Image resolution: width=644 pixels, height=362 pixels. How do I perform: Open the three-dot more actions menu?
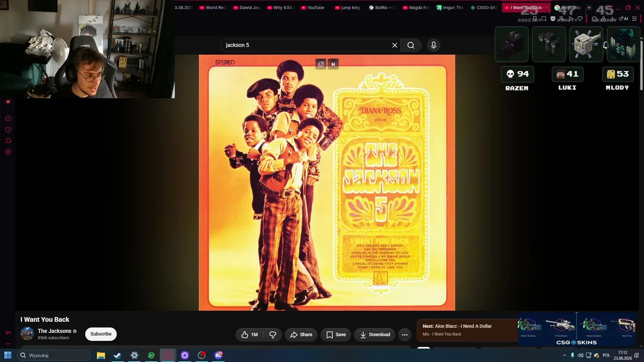(405, 334)
